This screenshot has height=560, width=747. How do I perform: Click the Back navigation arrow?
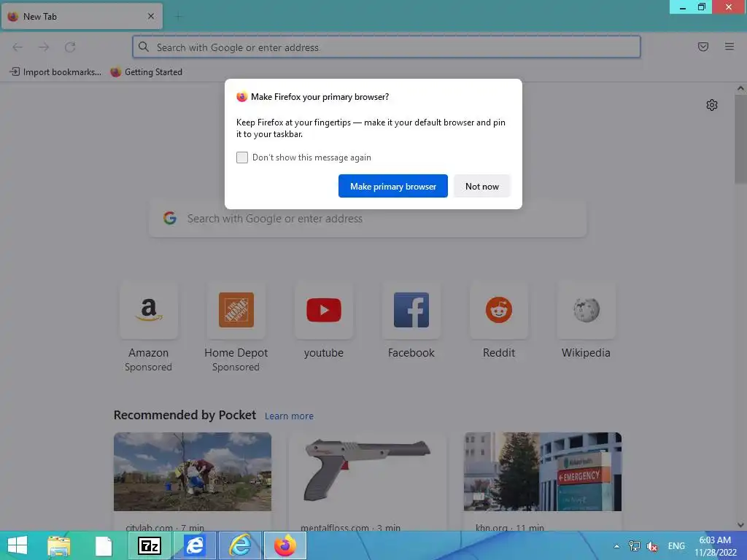(x=18, y=47)
